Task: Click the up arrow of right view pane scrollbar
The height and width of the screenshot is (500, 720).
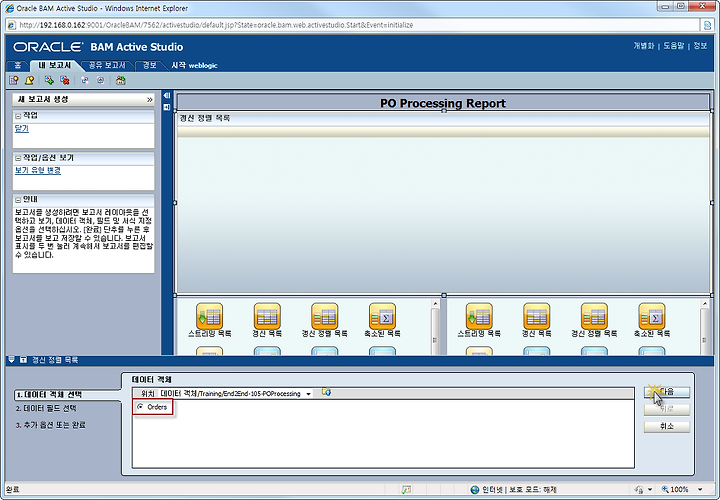Action: (x=705, y=304)
